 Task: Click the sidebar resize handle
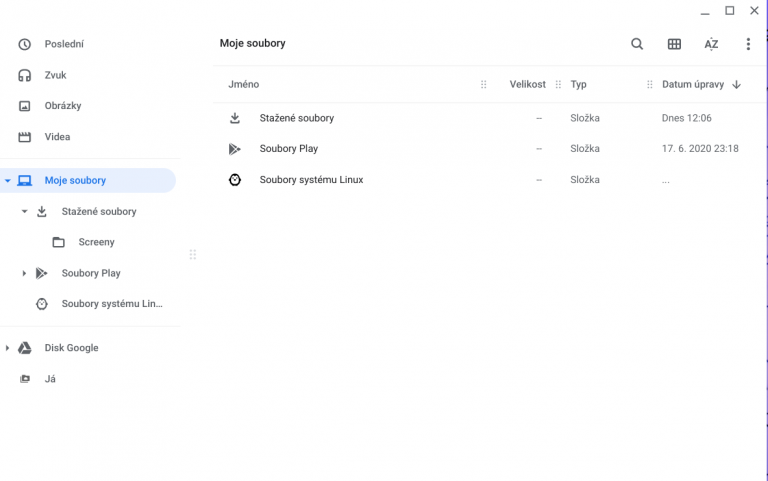[x=193, y=255]
